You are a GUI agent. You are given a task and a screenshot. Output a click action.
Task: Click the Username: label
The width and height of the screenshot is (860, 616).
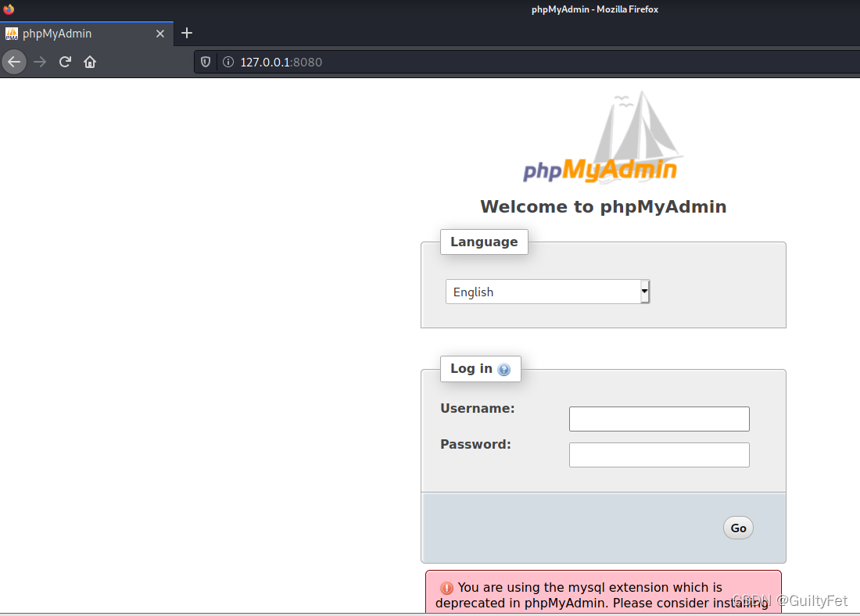click(477, 408)
